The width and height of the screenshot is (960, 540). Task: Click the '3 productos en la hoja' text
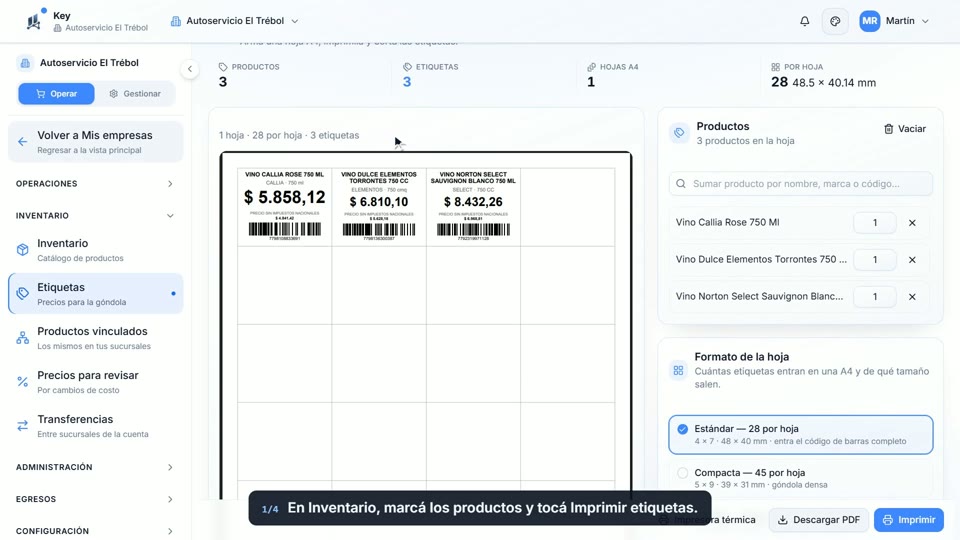coord(745,141)
